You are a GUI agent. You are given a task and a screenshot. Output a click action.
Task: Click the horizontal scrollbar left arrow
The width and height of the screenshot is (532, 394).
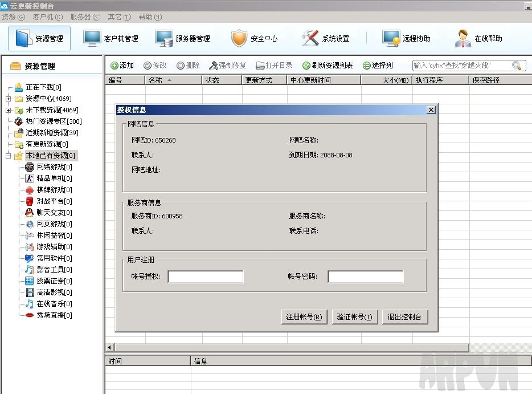(109, 347)
